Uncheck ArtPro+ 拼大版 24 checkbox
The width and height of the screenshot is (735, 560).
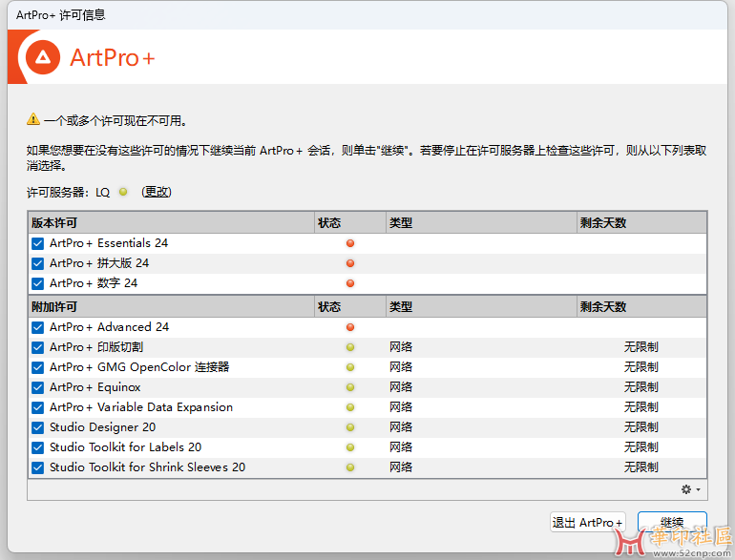coord(38,264)
